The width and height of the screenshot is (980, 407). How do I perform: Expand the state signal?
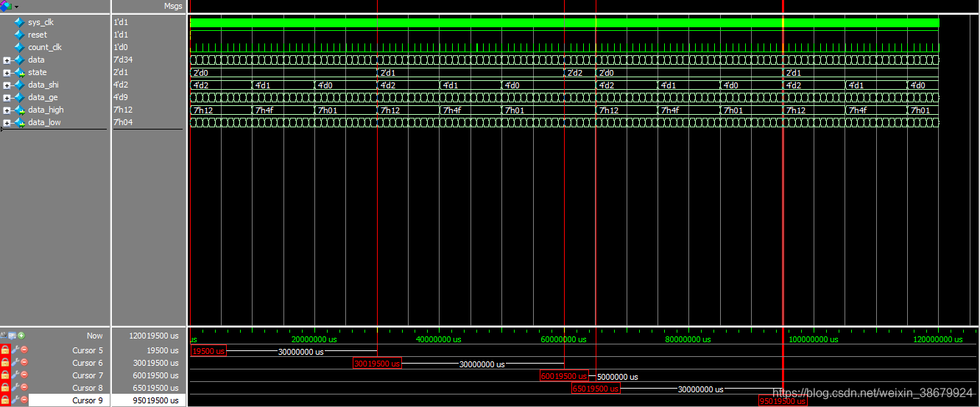[x=7, y=73]
